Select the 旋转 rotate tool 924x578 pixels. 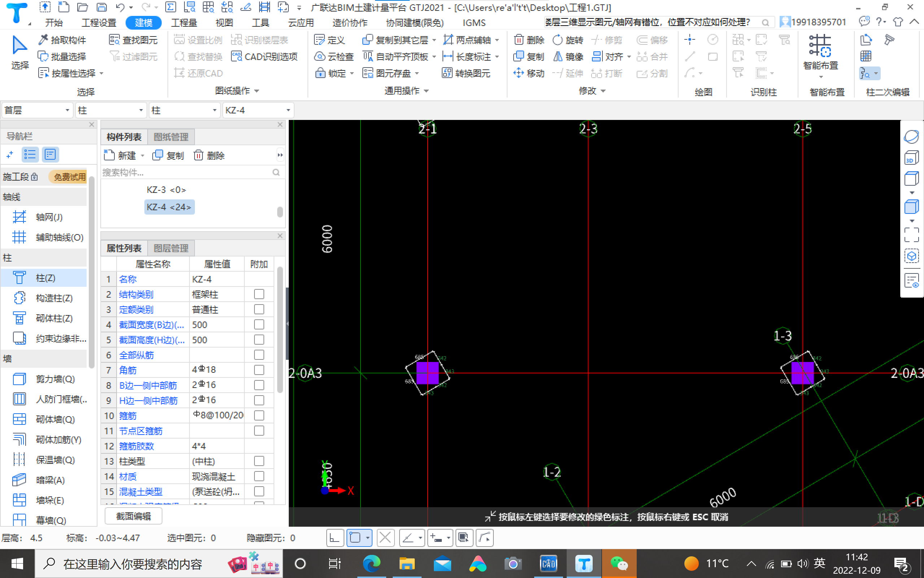tap(568, 40)
